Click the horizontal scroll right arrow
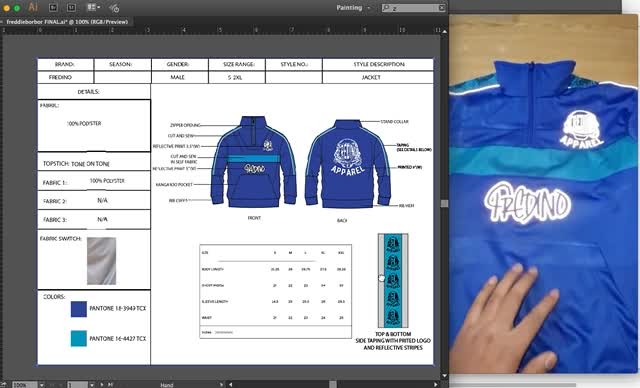This screenshot has height=388, width=640. tap(436, 384)
